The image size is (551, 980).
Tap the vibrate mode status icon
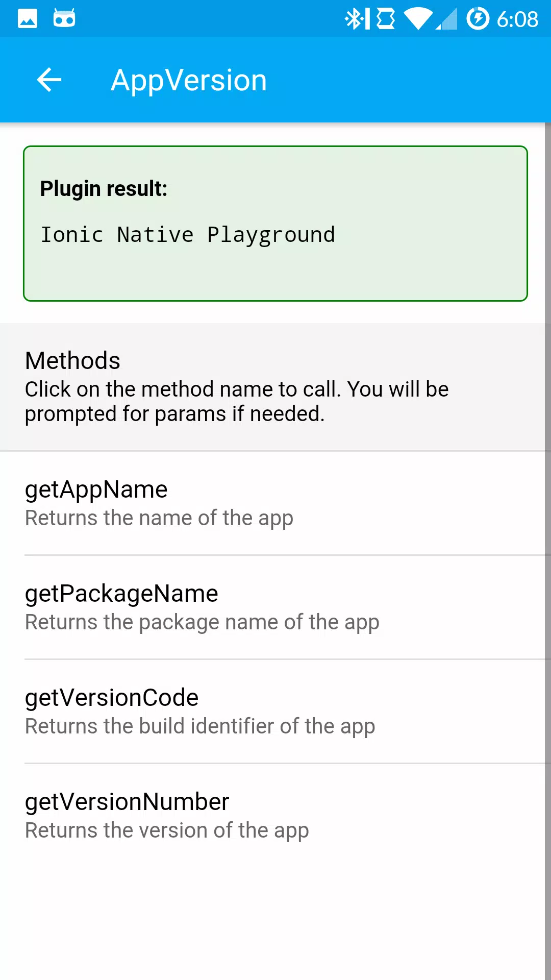[x=386, y=19]
